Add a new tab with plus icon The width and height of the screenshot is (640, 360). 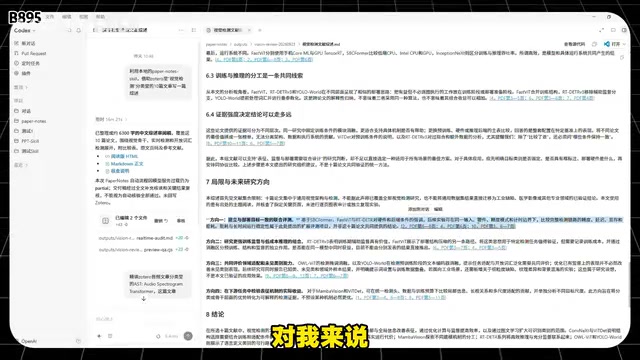(x=260, y=30)
